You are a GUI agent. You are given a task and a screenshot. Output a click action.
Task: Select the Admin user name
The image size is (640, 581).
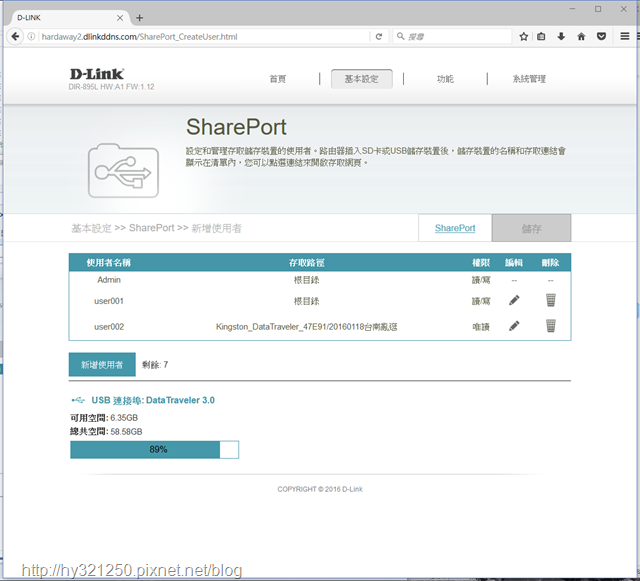109,280
